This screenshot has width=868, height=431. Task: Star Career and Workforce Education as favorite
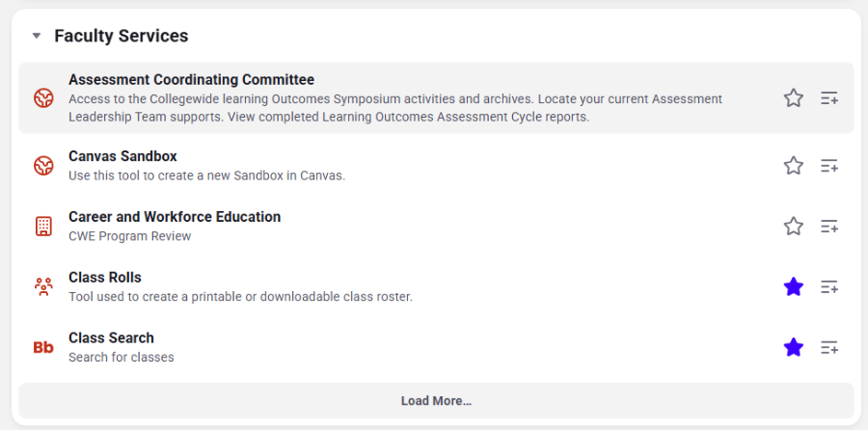click(794, 226)
